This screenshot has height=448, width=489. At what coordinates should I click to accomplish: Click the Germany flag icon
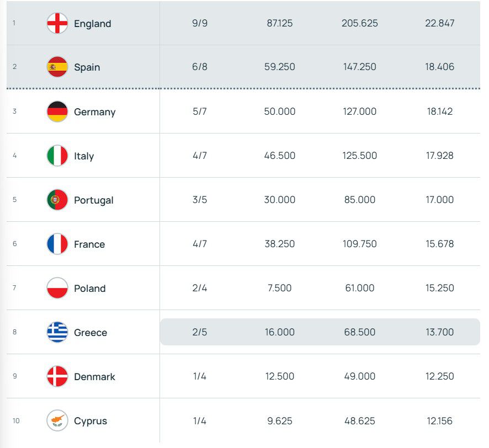57,111
